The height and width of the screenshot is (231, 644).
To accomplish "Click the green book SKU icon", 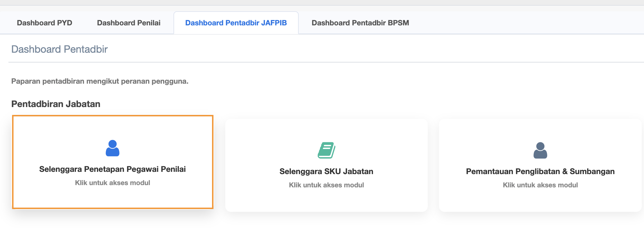I will [x=326, y=150].
